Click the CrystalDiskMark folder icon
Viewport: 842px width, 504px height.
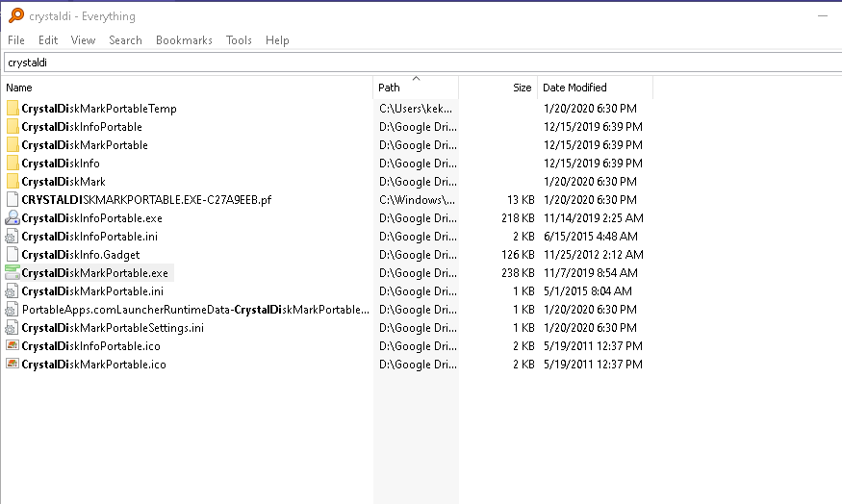(13, 182)
